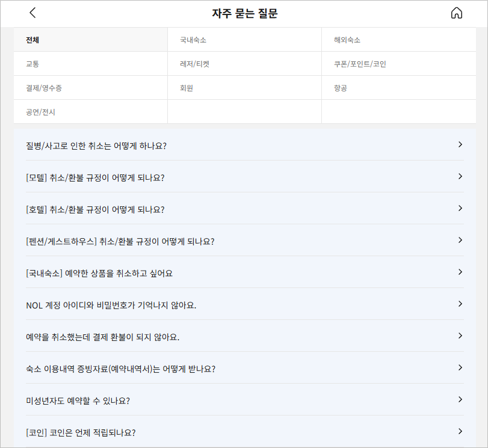The image size is (488, 448).
Task: Open the NOL 계정 아이디/비밀번호 FAQ
Action: pyautogui.click(x=244, y=304)
